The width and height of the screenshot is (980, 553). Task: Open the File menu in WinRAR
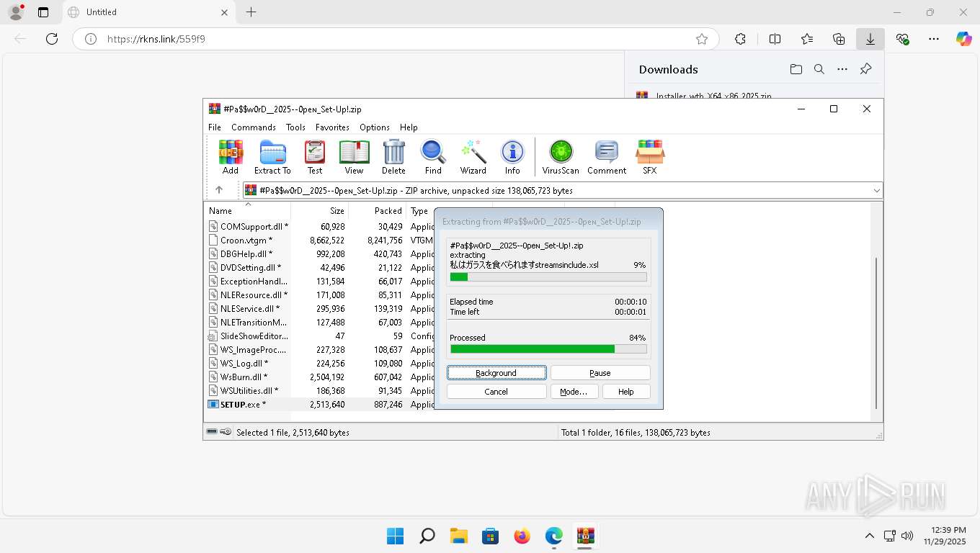pyautogui.click(x=215, y=127)
